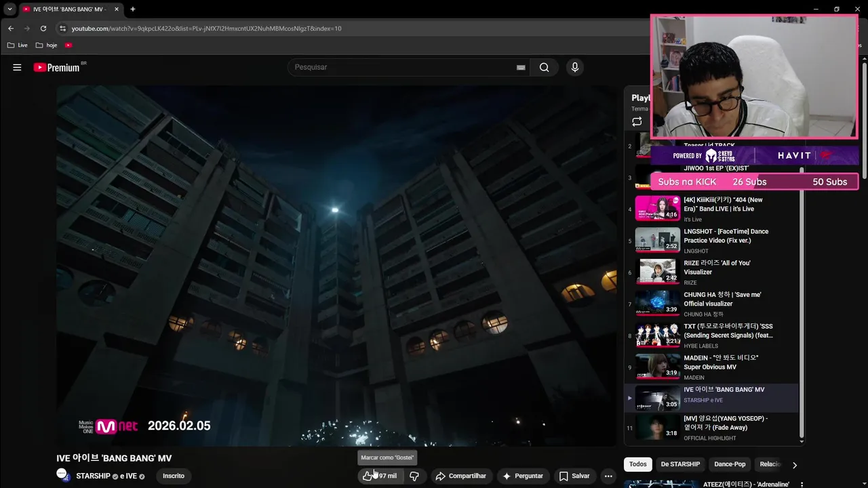Show more filter chips with right chevron
The image size is (868, 488).
[795, 465]
